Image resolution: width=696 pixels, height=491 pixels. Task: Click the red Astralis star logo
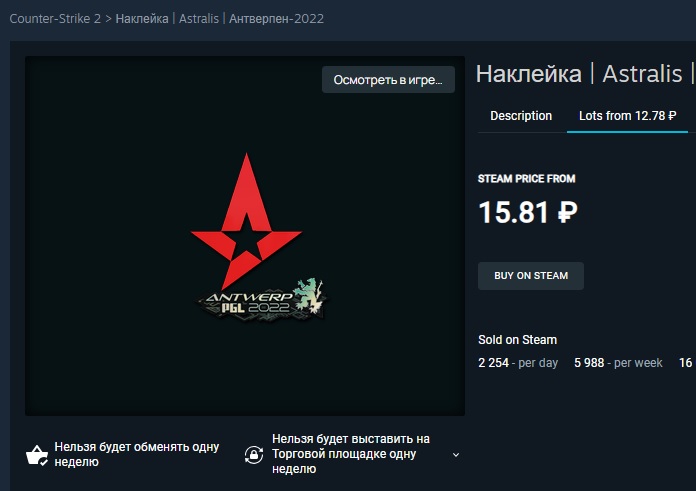pos(246,221)
